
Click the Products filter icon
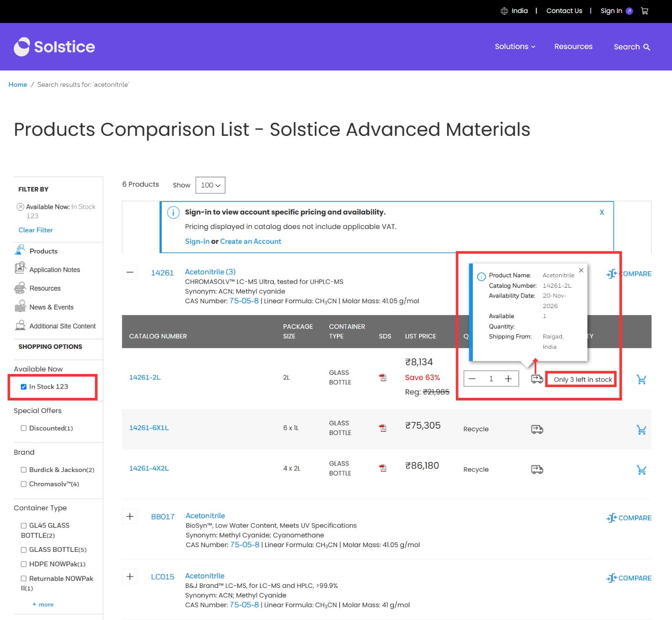[x=20, y=250]
